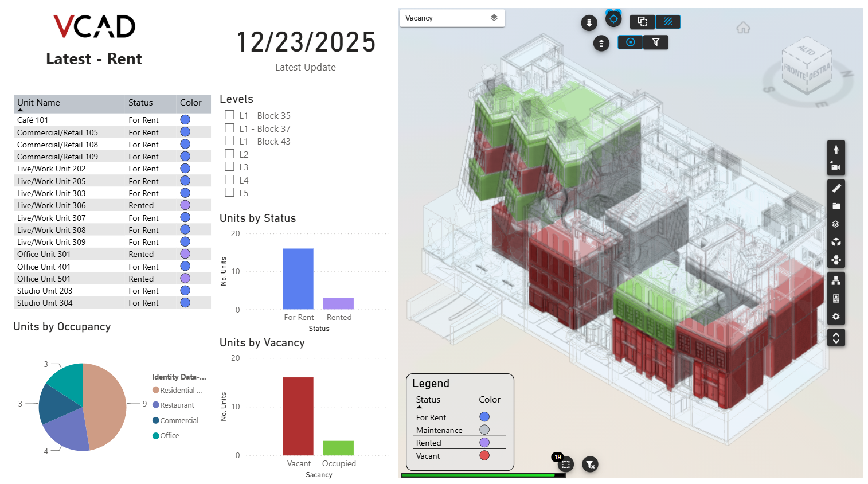Select the Occupied green bar
The image size is (868, 484).
click(x=338, y=448)
